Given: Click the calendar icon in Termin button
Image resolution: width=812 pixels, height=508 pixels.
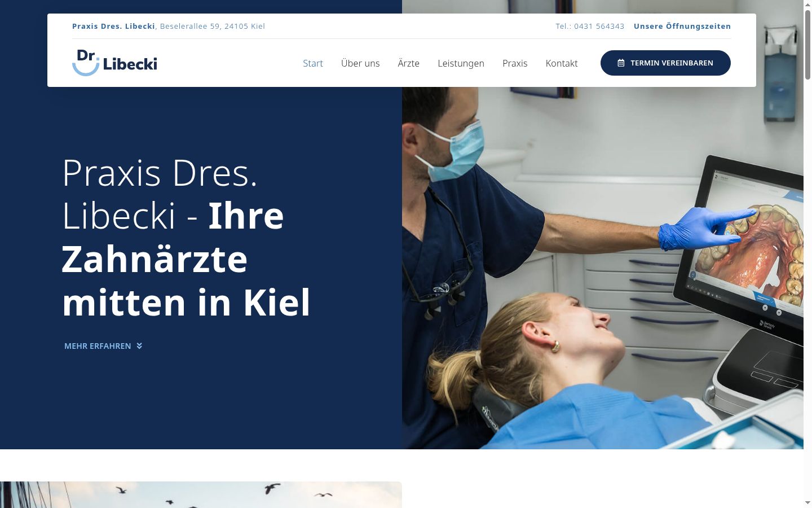Looking at the screenshot, I should [621, 63].
